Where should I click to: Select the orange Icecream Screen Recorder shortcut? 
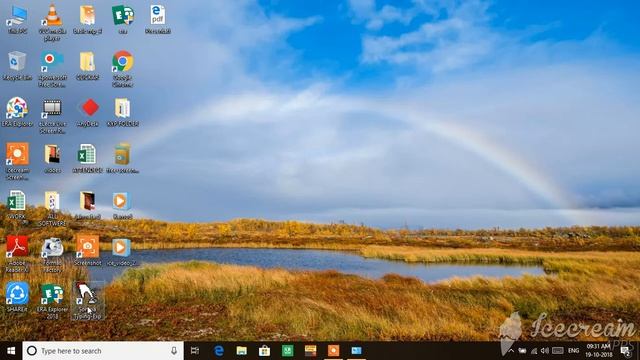17,162
